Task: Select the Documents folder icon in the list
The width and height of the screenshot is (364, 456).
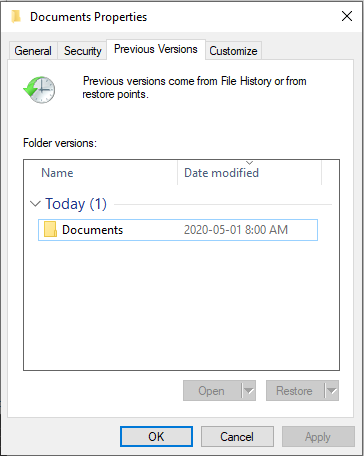Action: (x=50, y=230)
